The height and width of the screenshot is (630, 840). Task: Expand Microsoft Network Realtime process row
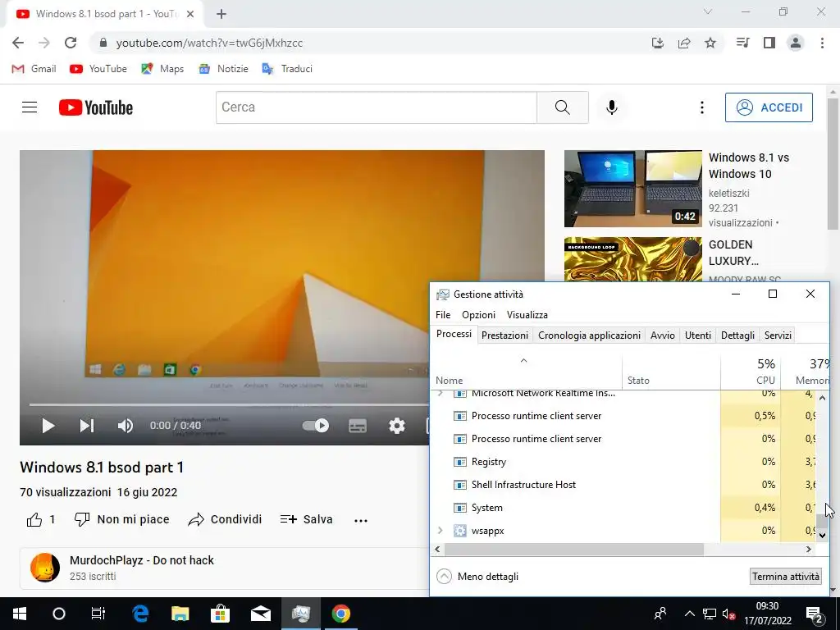[x=441, y=394]
